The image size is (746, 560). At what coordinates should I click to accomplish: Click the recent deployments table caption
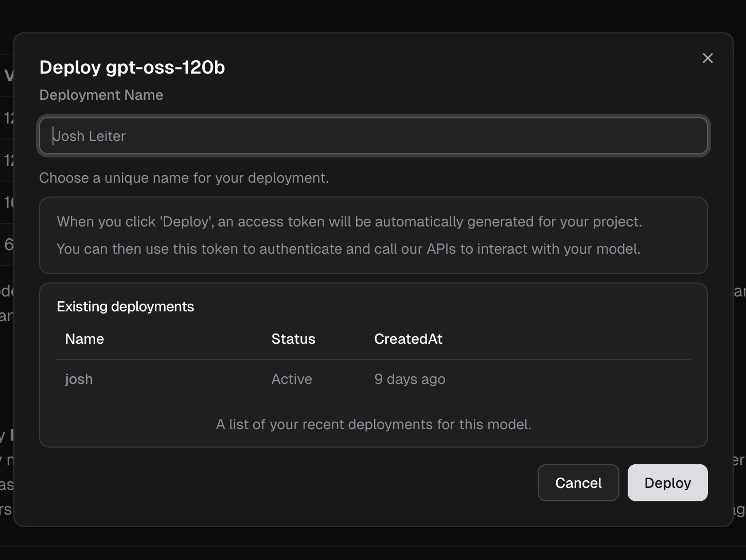[x=373, y=425]
